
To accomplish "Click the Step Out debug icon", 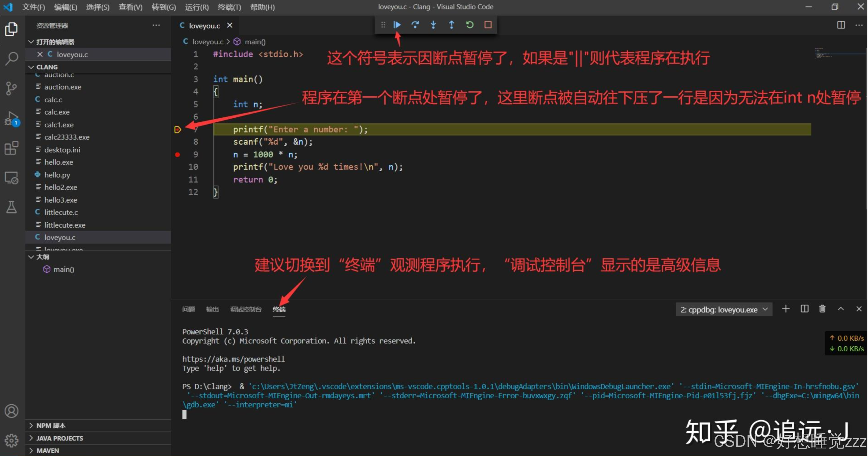I will pyautogui.click(x=452, y=25).
